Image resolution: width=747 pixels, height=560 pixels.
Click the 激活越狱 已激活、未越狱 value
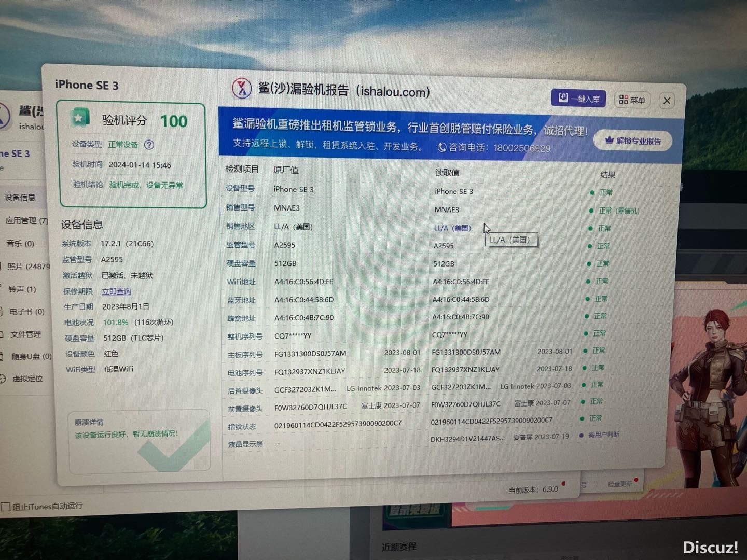(x=127, y=275)
